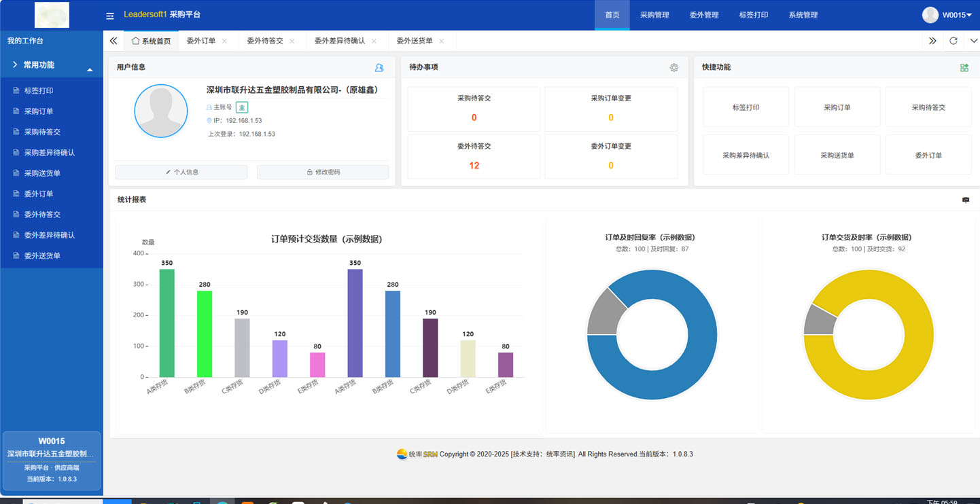Open the 委外待答交 pending card showing 12
The image size is (980, 504).
[474, 156]
